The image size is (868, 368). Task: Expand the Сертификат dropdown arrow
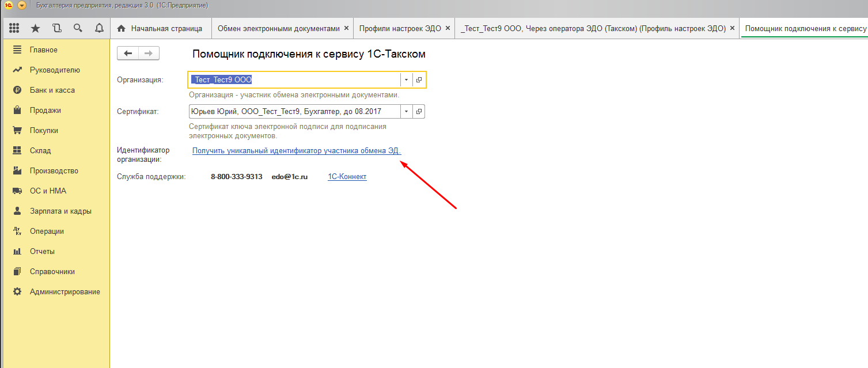pos(406,112)
